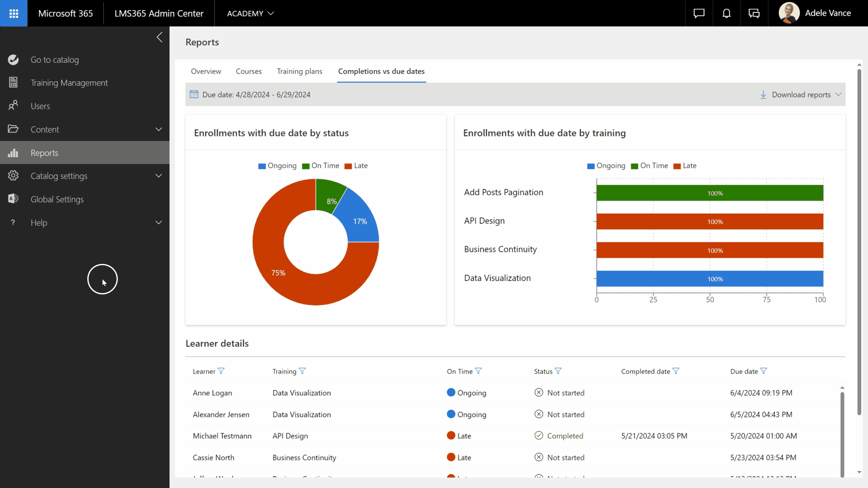Toggle the On Time legend in the donut chart
This screenshot has width=868, height=488.
coord(321,166)
